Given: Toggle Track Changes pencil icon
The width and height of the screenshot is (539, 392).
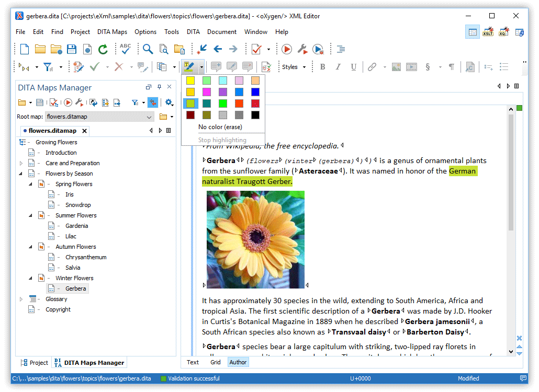Looking at the screenshot, I should pos(78,67).
